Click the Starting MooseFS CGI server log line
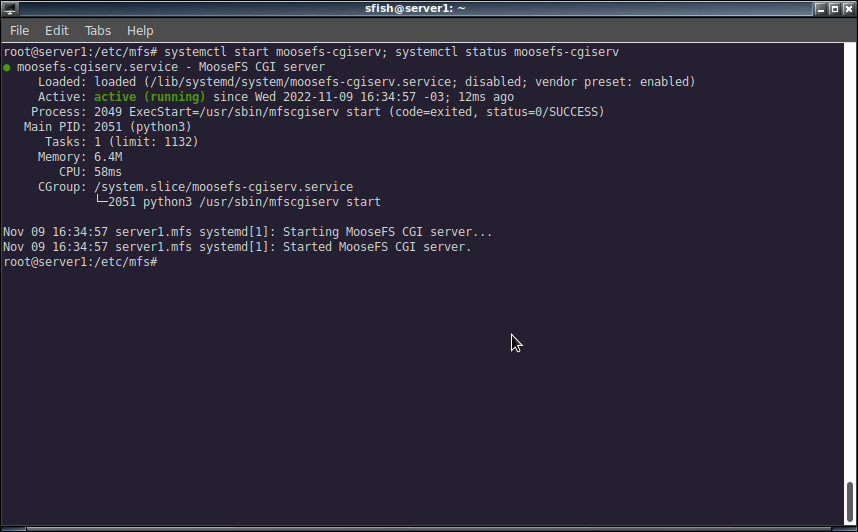Viewport: 858px width, 532px height. pos(247,232)
